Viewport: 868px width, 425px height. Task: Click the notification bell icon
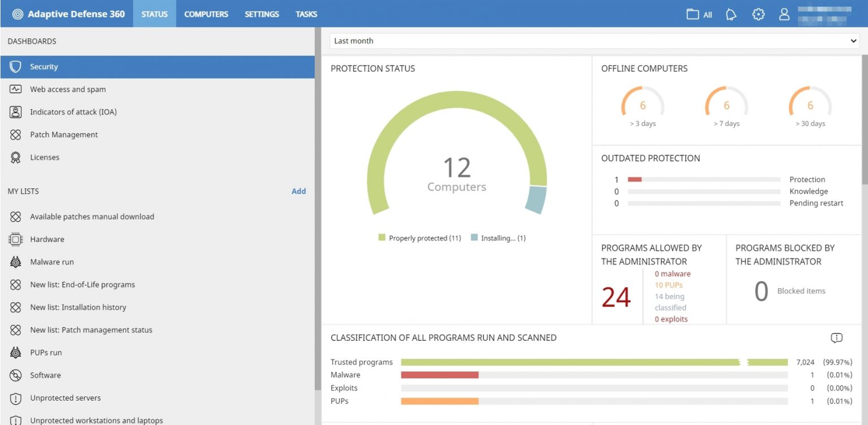coord(731,14)
